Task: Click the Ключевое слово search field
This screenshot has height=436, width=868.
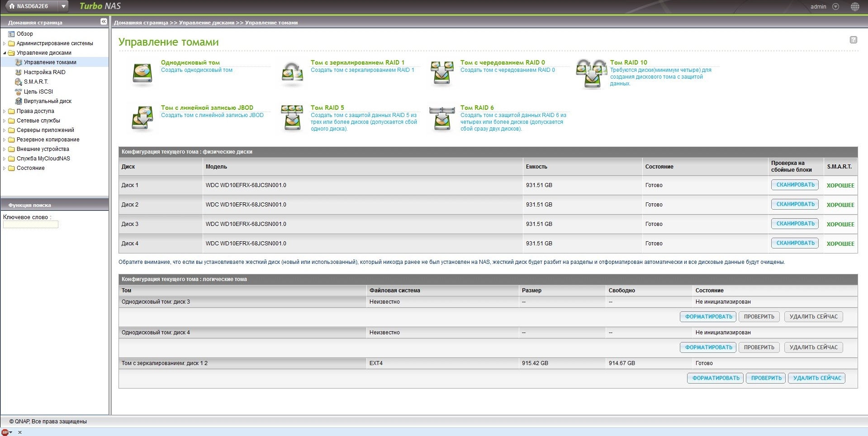Action: click(x=31, y=225)
